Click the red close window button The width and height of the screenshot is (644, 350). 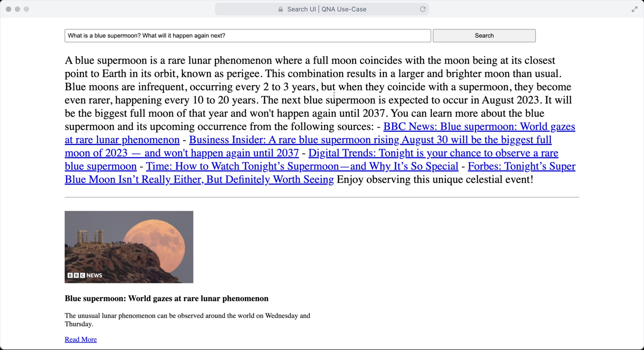8,9
